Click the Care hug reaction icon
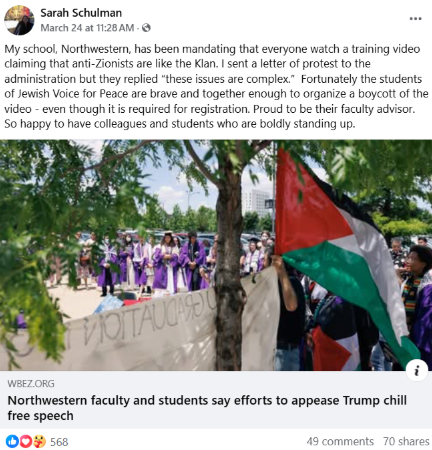This screenshot has width=432, height=450. pyautogui.click(x=39, y=441)
